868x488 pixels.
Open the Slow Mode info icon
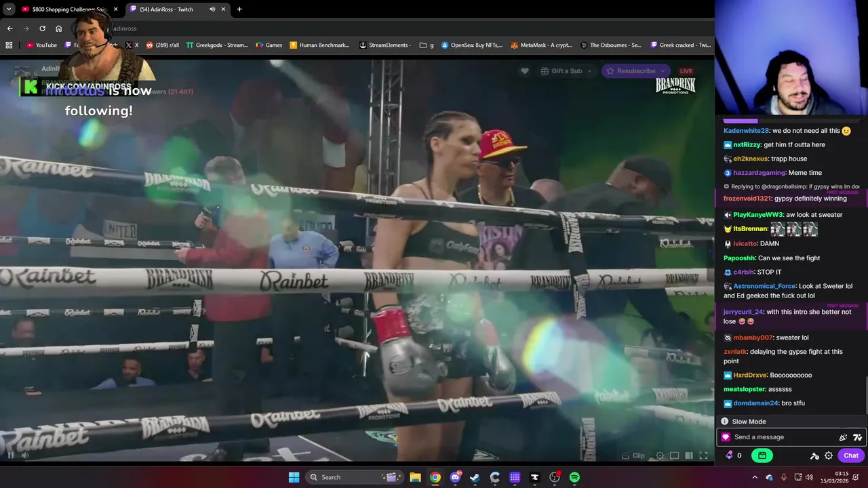pos(724,422)
